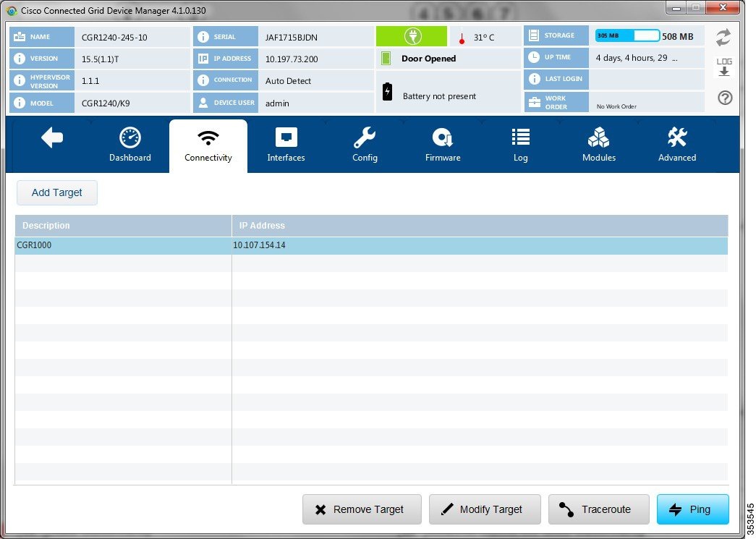The image size is (756, 539).
Task: Click the LOG download icon
Action: point(723,67)
